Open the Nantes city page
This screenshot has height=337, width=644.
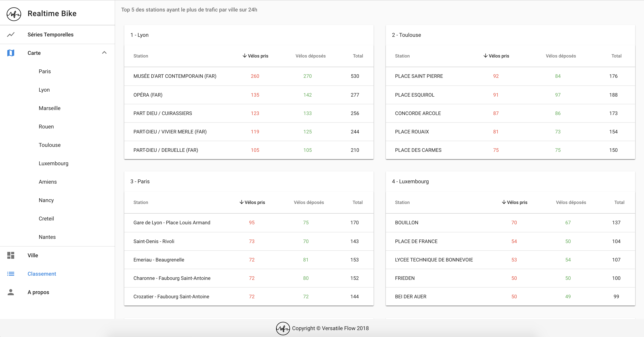click(47, 237)
